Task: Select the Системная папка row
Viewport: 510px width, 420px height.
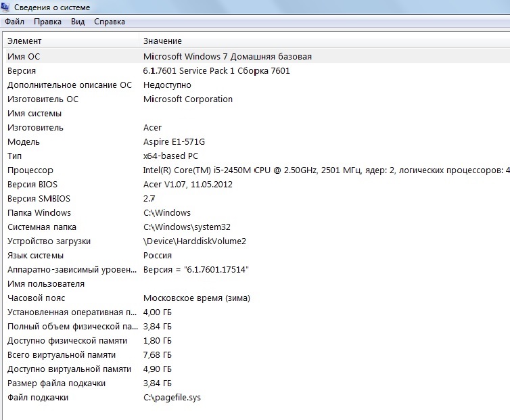Action: (x=42, y=227)
